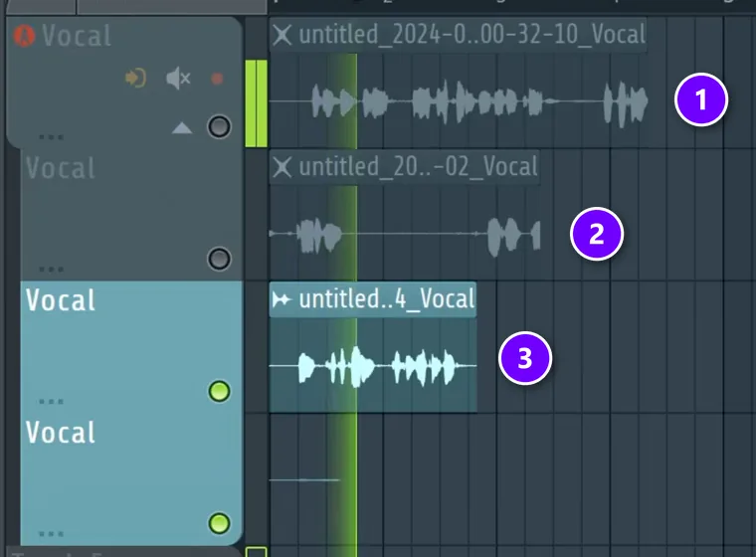Open options dots on fourth Vocal track
This screenshot has height=557, width=756.
[x=51, y=534]
